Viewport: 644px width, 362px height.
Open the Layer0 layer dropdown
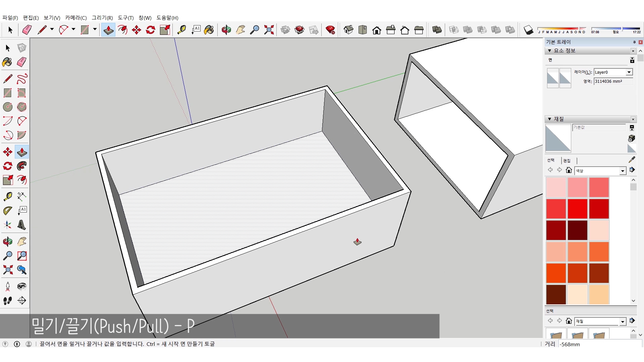tap(629, 72)
